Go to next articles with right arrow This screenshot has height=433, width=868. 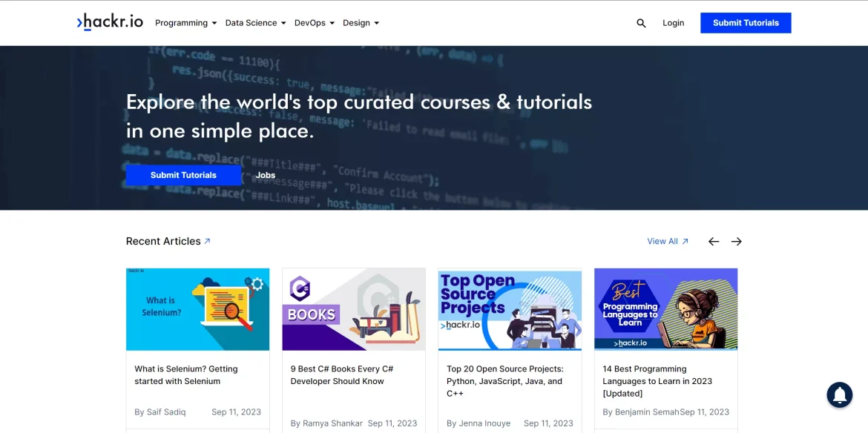point(736,241)
